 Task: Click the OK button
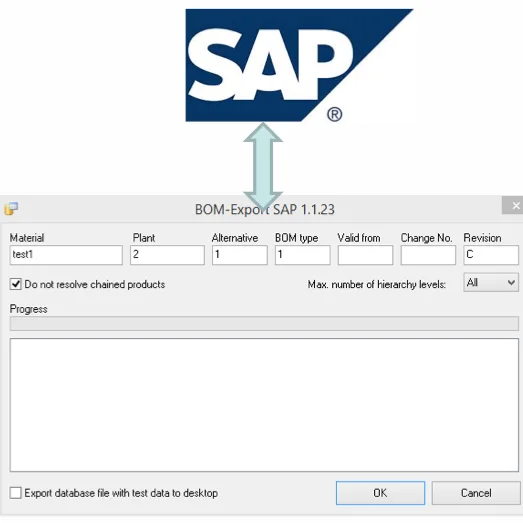point(380,493)
